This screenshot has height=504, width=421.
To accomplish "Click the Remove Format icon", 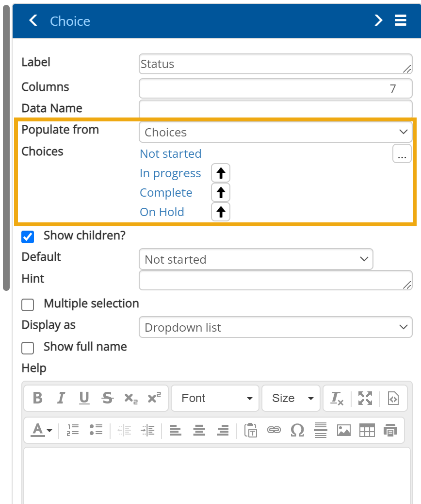I will (x=337, y=398).
